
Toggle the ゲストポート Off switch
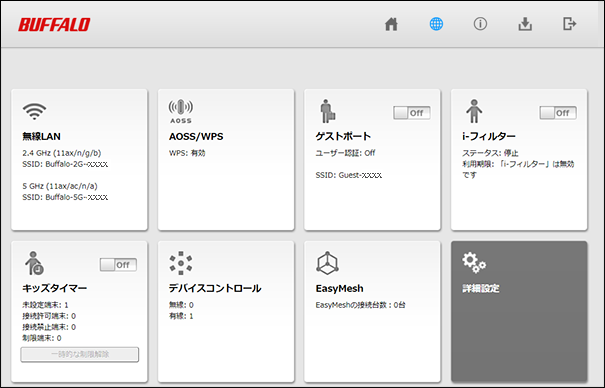click(x=412, y=113)
